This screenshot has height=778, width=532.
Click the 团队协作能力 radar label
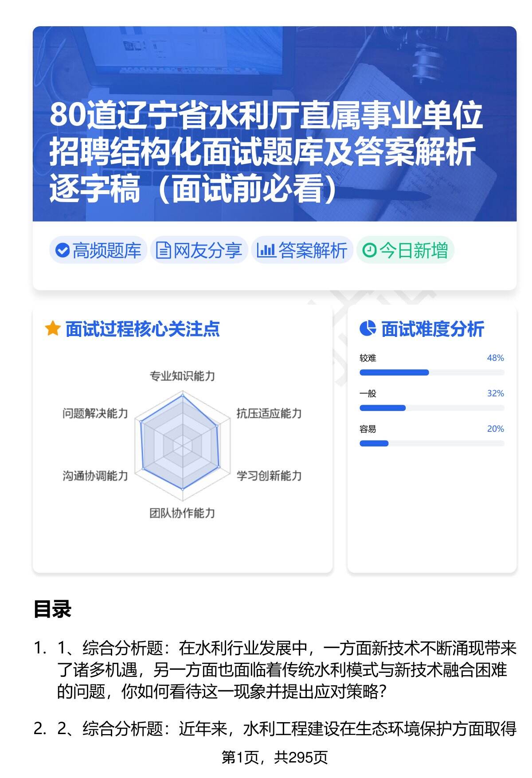[182, 513]
